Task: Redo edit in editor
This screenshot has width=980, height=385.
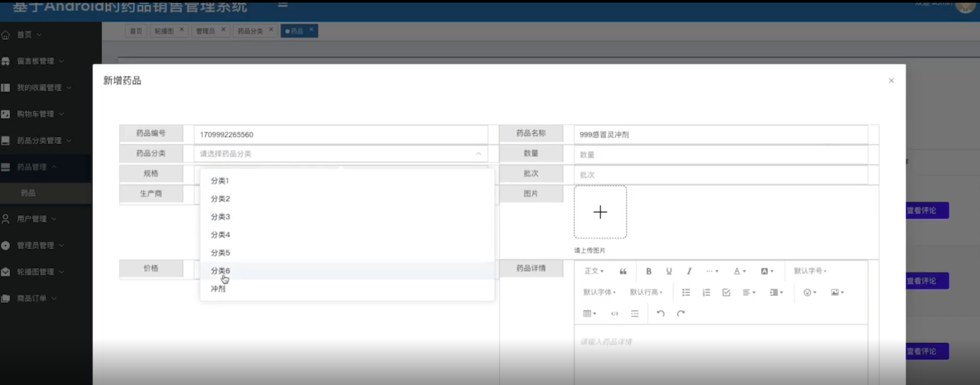Action: click(x=681, y=313)
